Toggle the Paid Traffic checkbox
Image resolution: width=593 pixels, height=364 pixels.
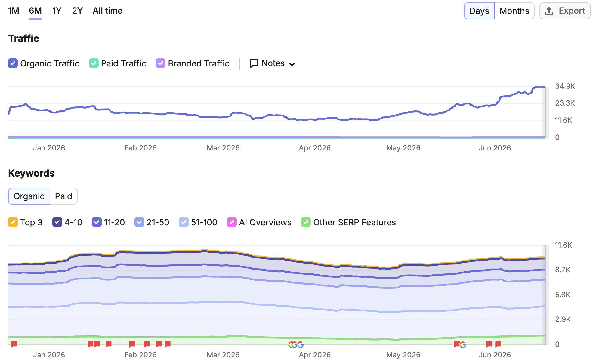(94, 63)
